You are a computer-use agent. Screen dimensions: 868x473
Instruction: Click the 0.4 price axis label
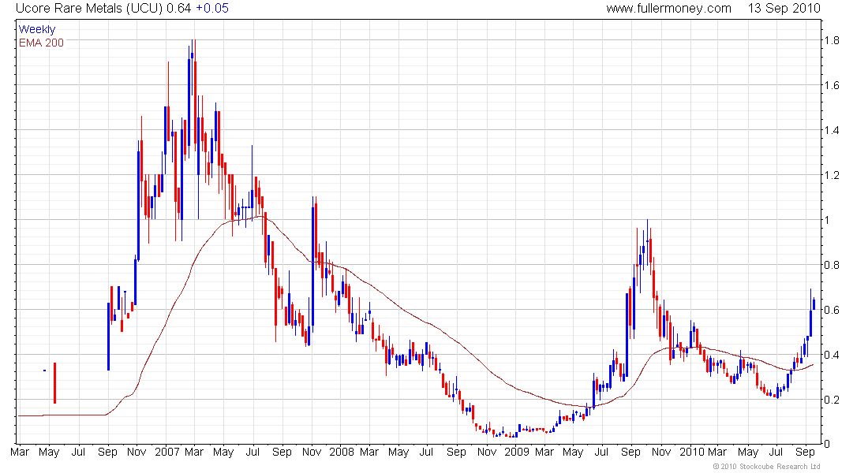[x=832, y=355]
